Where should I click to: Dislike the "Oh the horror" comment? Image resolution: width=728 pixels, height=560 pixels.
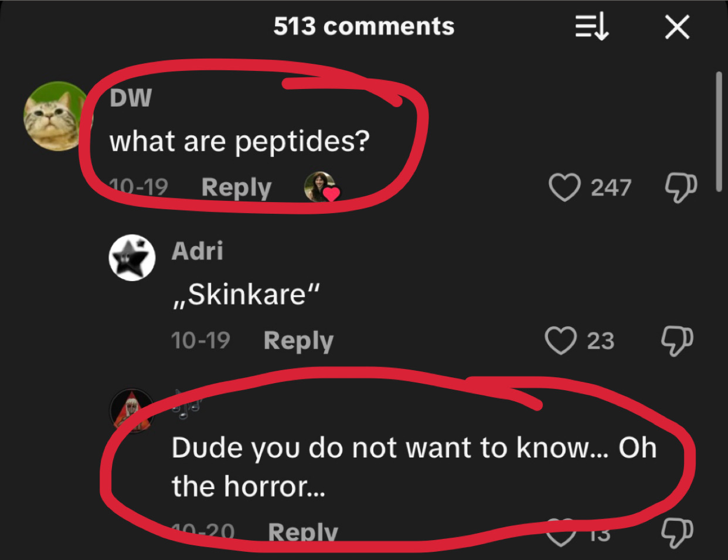[x=677, y=533]
